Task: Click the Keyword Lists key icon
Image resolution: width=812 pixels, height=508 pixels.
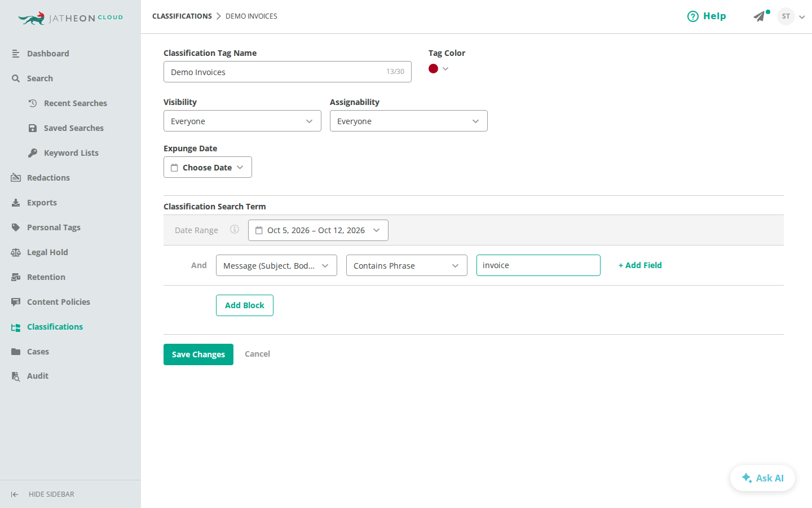Action: 33,153
